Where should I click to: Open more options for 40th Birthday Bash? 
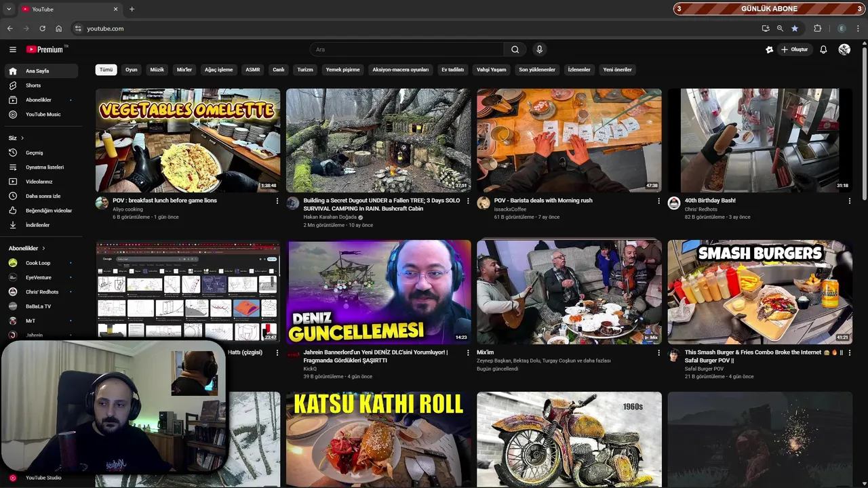coord(849,201)
